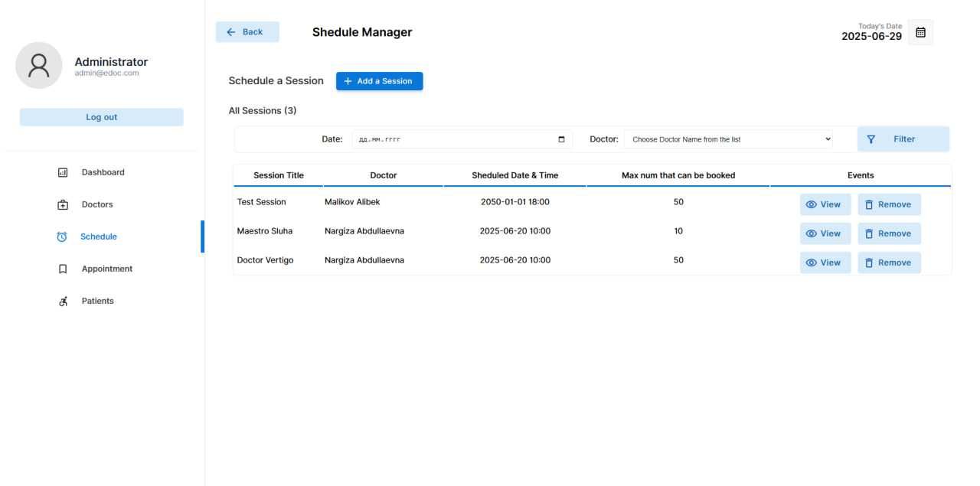This screenshot has width=980, height=486.
Task: Apply the Filter button
Action: (903, 139)
